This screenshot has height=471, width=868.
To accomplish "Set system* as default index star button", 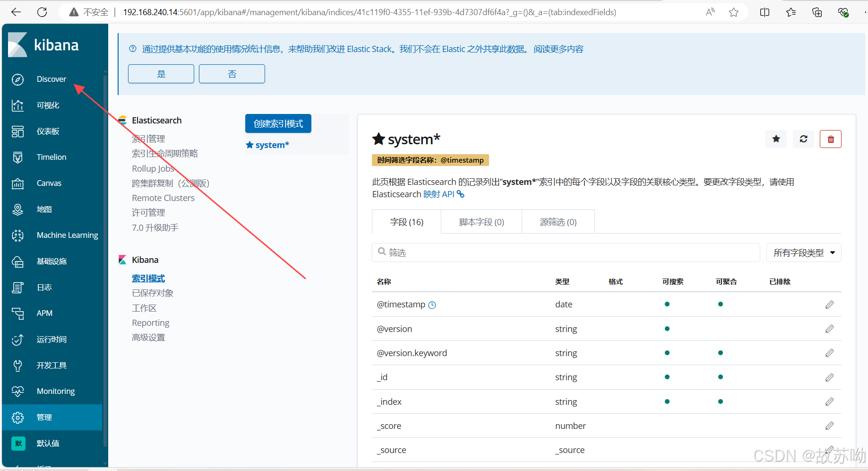I will coord(776,139).
